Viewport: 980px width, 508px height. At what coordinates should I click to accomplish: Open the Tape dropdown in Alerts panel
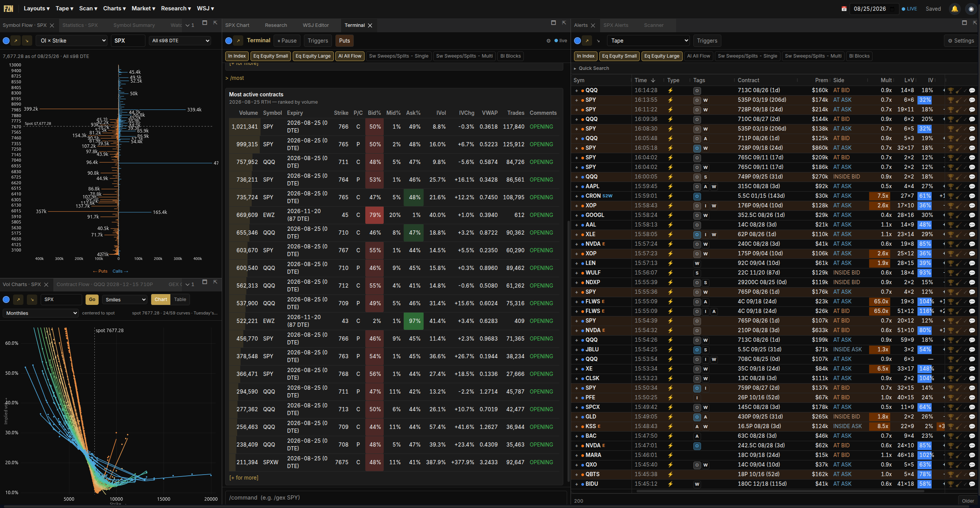649,41
